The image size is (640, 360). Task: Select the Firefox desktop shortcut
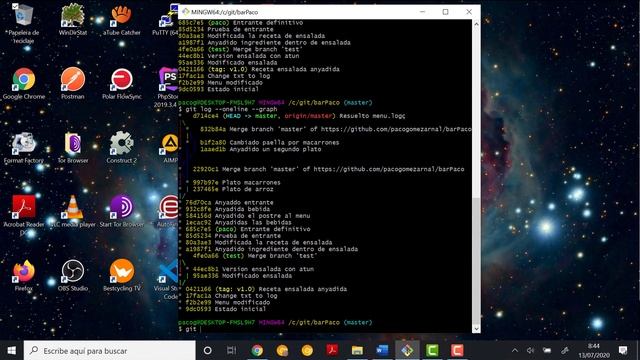(24, 276)
